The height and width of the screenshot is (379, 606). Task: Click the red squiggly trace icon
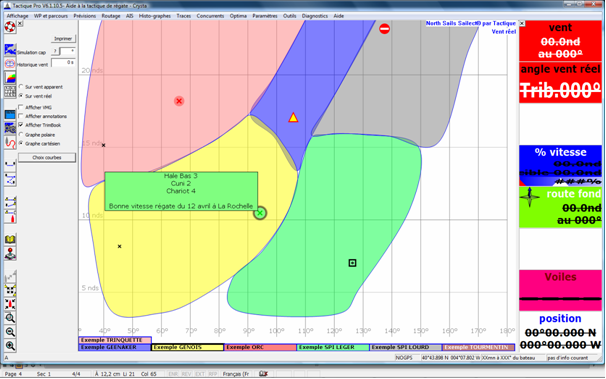pos(10,143)
